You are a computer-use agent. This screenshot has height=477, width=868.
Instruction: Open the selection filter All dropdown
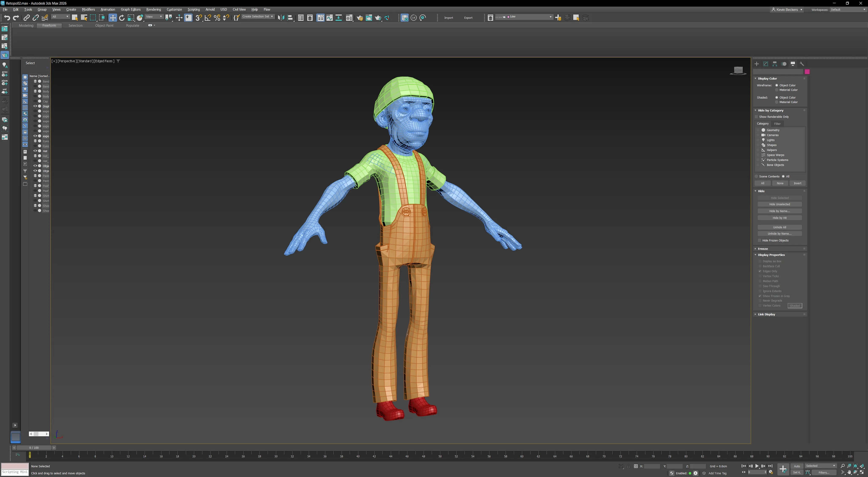(60, 16)
